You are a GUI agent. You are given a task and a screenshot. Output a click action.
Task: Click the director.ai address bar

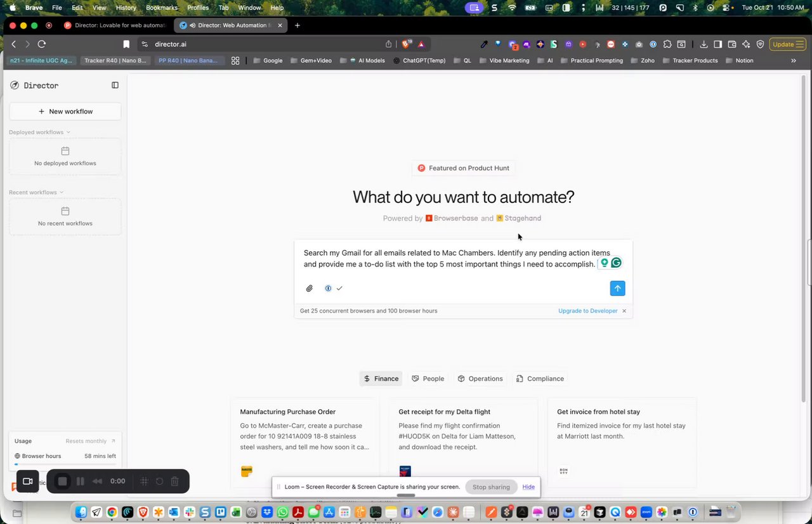266,44
